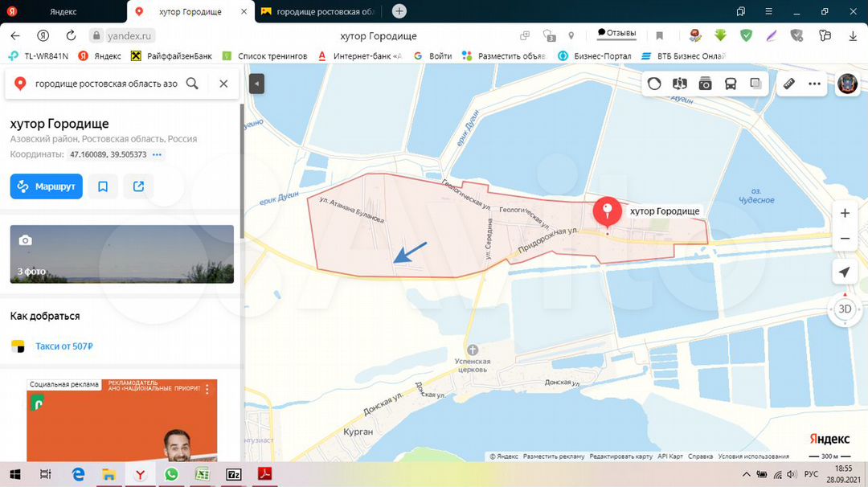Expand the three-dots more tools menu
The width and height of the screenshot is (868, 487).
click(x=814, y=84)
